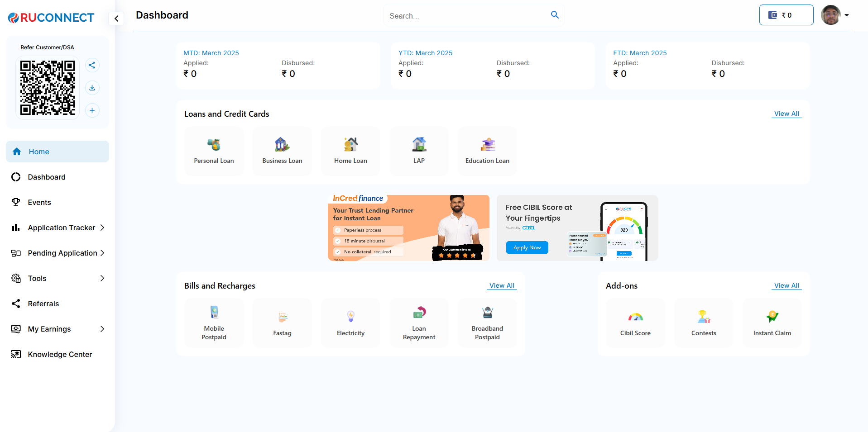Click the share QR code icon

click(x=92, y=65)
